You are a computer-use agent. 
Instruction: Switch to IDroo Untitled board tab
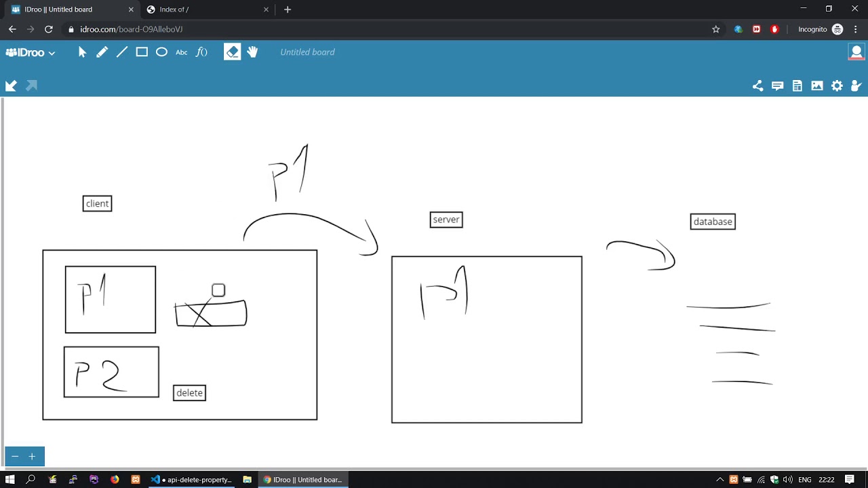71,9
